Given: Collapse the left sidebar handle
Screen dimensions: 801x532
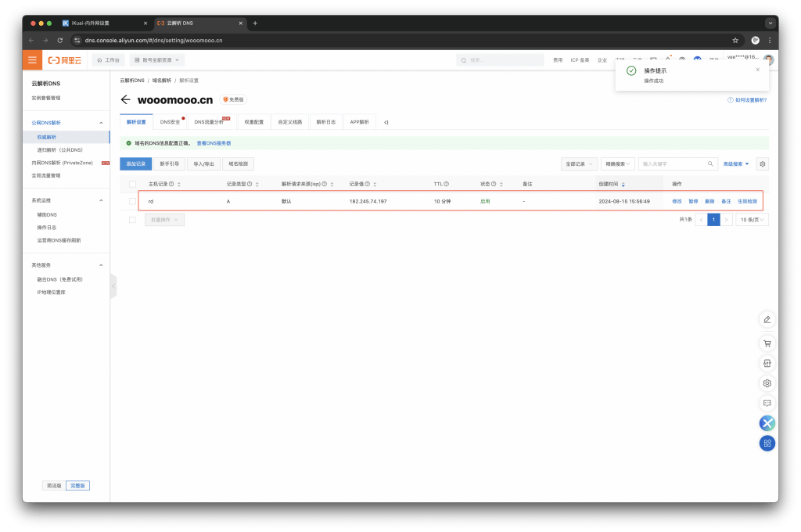Looking at the screenshot, I should pyautogui.click(x=113, y=286).
